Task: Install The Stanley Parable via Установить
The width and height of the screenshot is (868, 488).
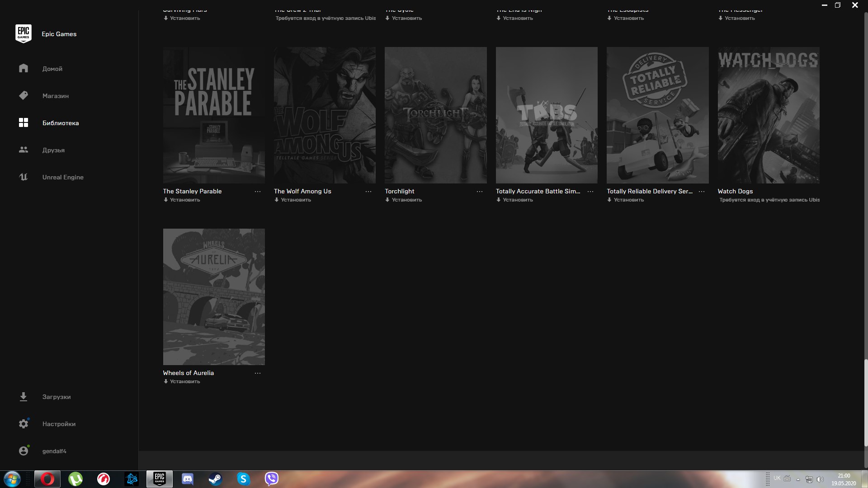Action: click(182, 200)
